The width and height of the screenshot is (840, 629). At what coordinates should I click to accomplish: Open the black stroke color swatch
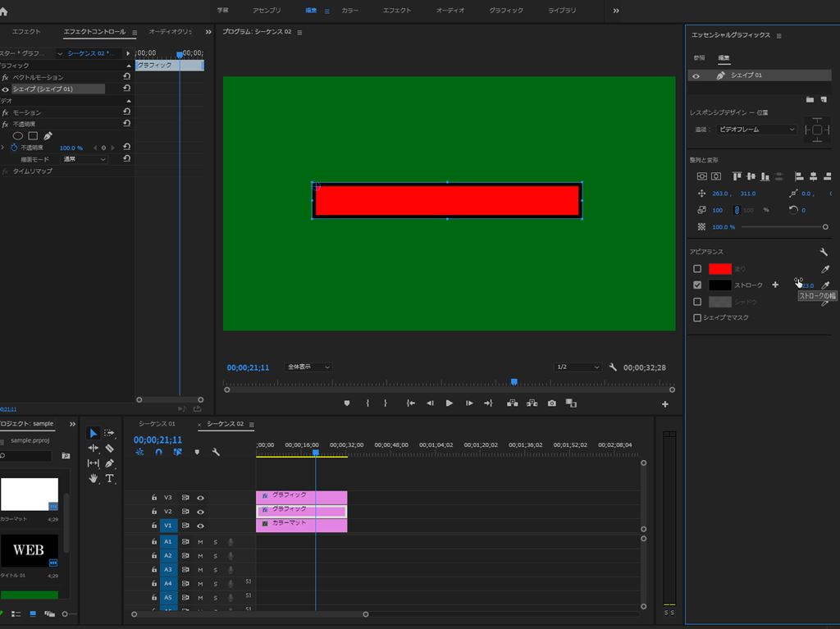coord(719,285)
